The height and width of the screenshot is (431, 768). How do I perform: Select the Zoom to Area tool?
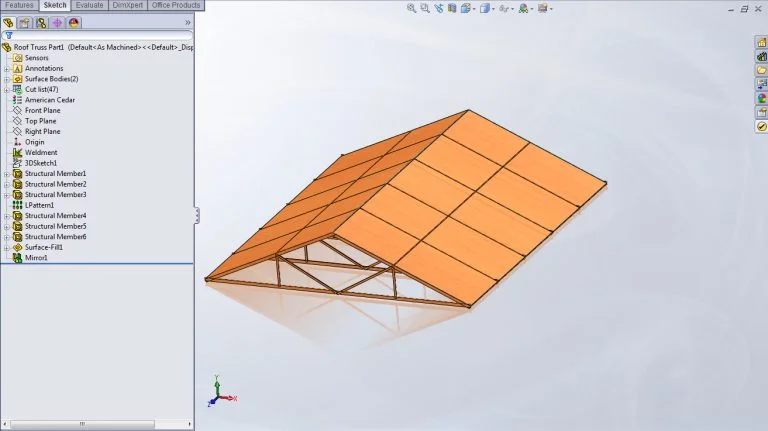pyautogui.click(x=427, y=8)
